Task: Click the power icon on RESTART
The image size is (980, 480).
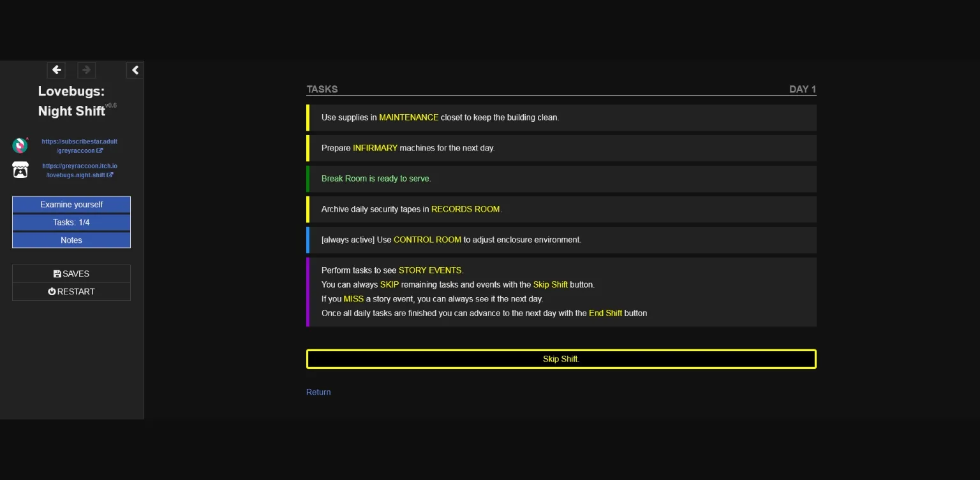Action: click(53, 291)
